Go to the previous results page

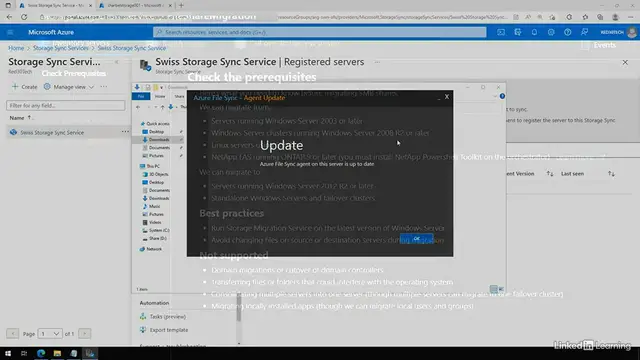point(13,334)
